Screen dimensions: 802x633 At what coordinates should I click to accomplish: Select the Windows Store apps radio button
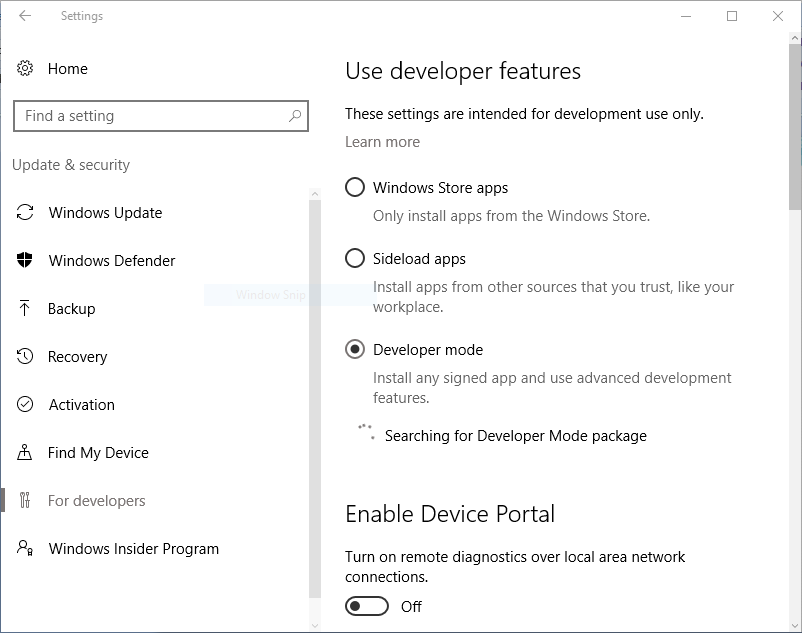[x=355, y=187]
